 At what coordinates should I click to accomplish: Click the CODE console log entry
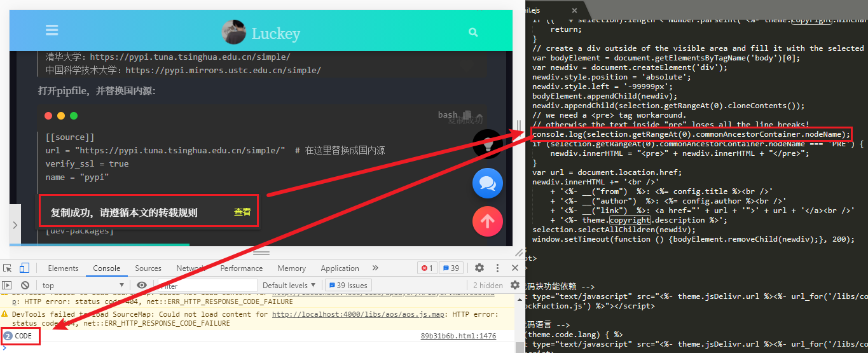click(x=23, y=336)
